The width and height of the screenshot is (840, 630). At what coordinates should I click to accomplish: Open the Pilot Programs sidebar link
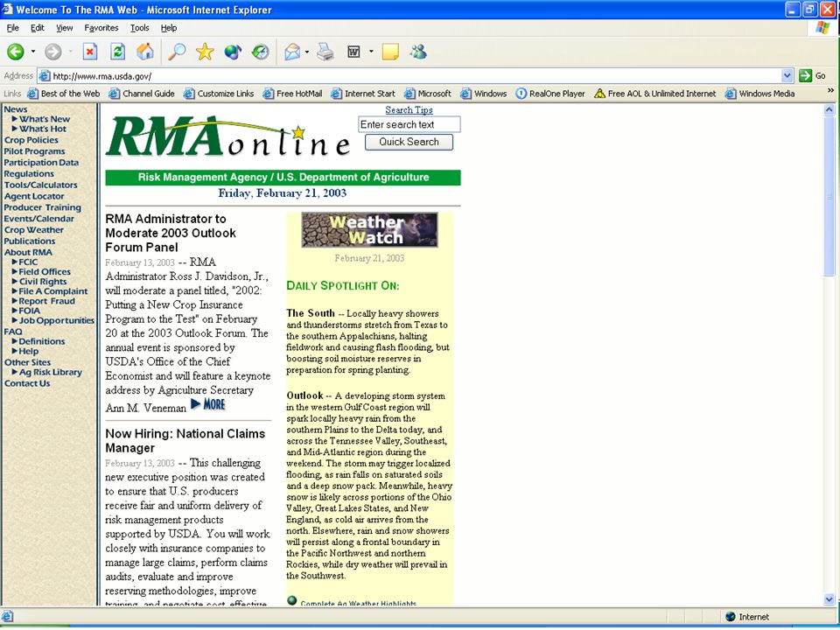click(34, 151)
